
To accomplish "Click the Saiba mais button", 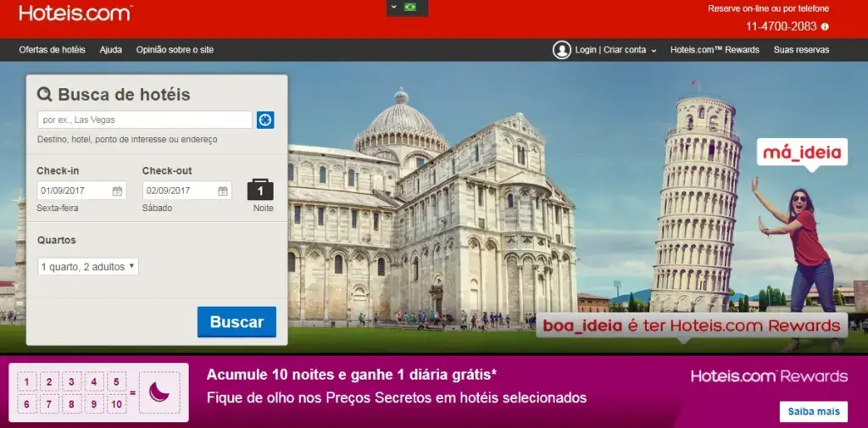I will click(813, 411).
